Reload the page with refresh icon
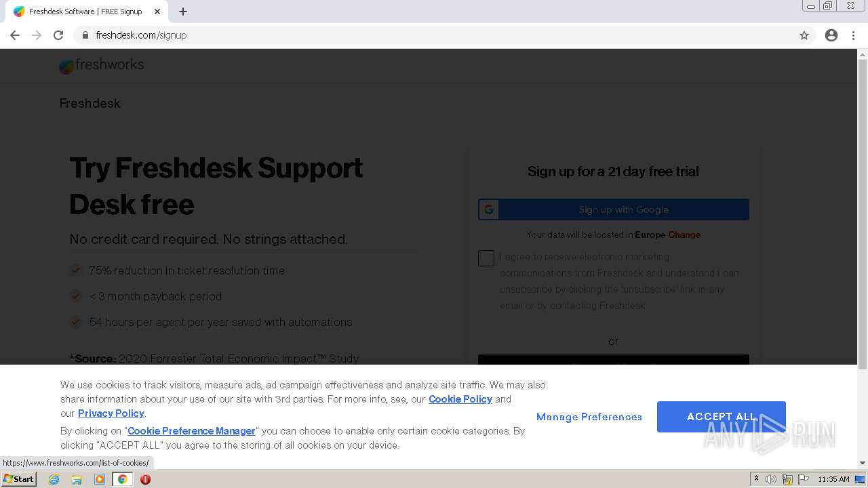The image size is (868, 488). [58, 35]
